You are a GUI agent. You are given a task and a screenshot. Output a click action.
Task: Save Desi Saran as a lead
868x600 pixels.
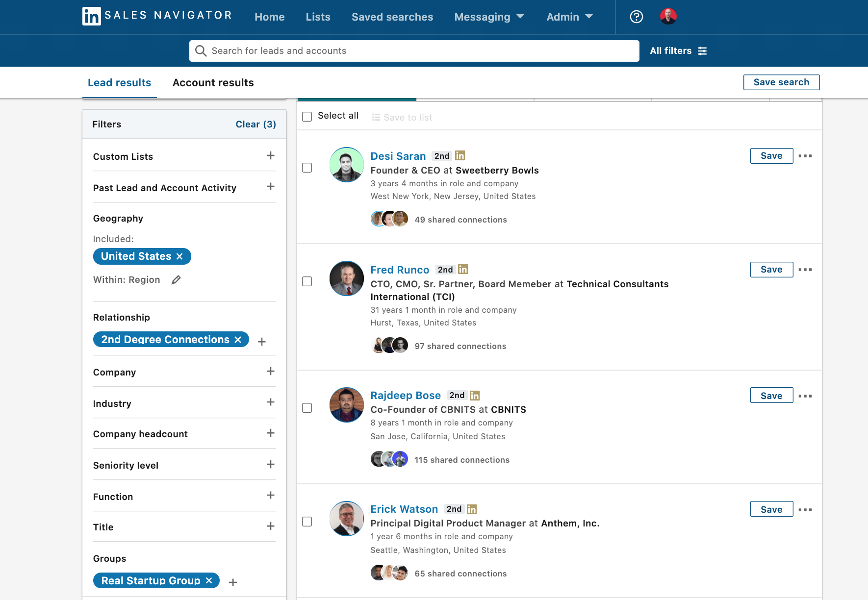click(x=771, y=156)
